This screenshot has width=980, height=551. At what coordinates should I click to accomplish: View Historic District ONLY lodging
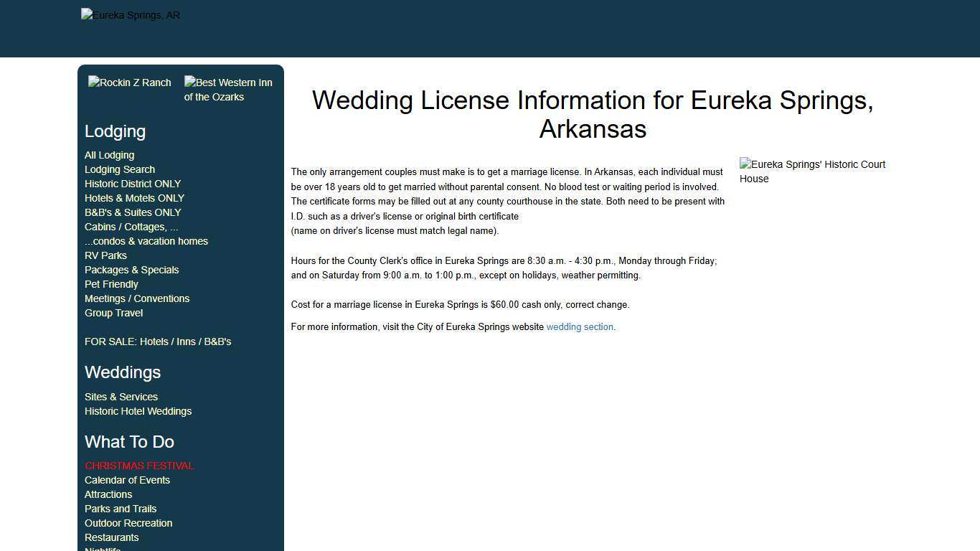pos(133,184)
